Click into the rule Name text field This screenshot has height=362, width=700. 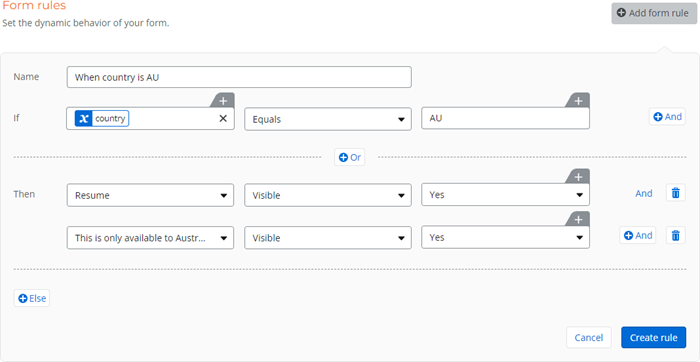(239, 77)
